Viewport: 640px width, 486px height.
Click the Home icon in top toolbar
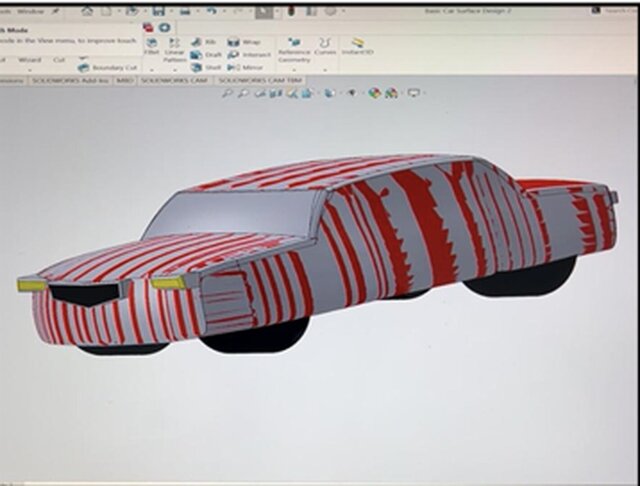(88, 11)
